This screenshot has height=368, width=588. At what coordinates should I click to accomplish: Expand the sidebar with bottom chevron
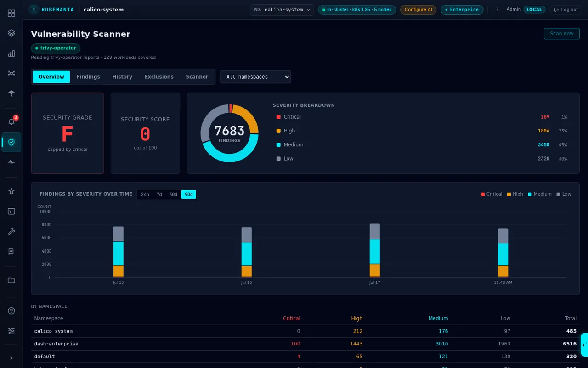[x=11, y=358]
